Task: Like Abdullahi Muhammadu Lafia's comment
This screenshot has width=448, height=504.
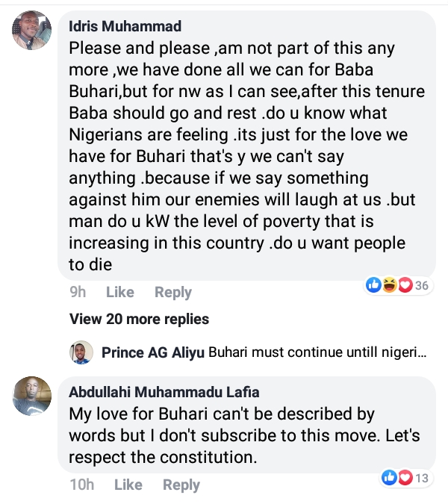Action: 128,485
